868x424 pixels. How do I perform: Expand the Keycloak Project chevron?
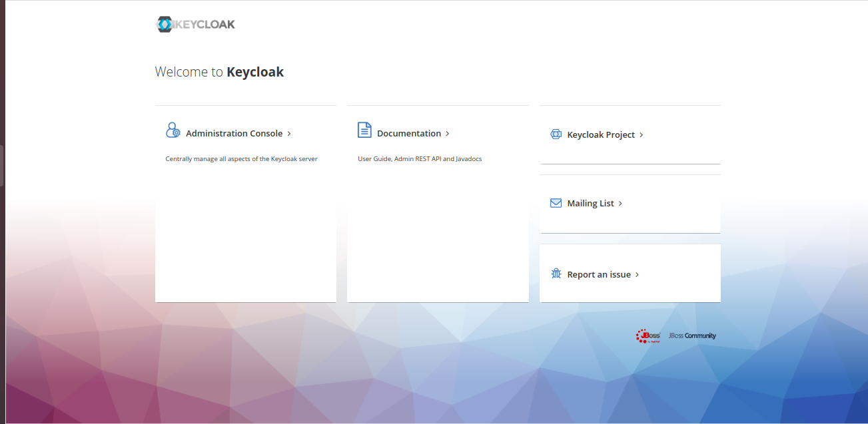click(641, 134)
